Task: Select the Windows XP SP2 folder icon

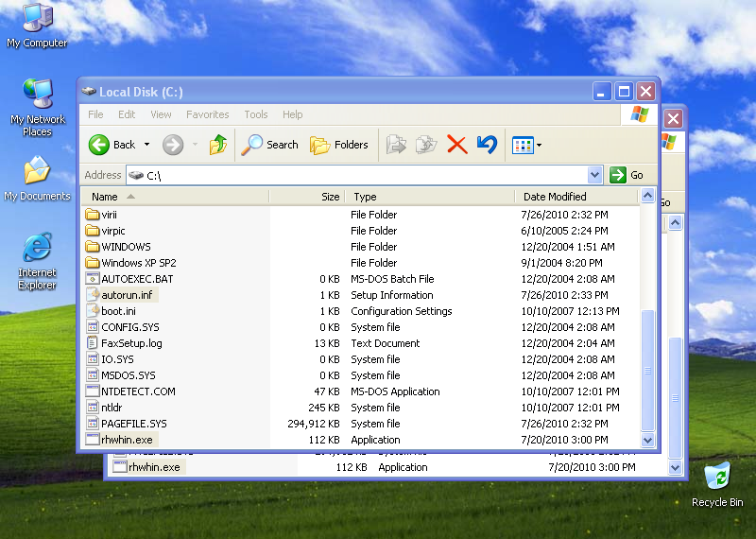Action: [x=92, y=263]
